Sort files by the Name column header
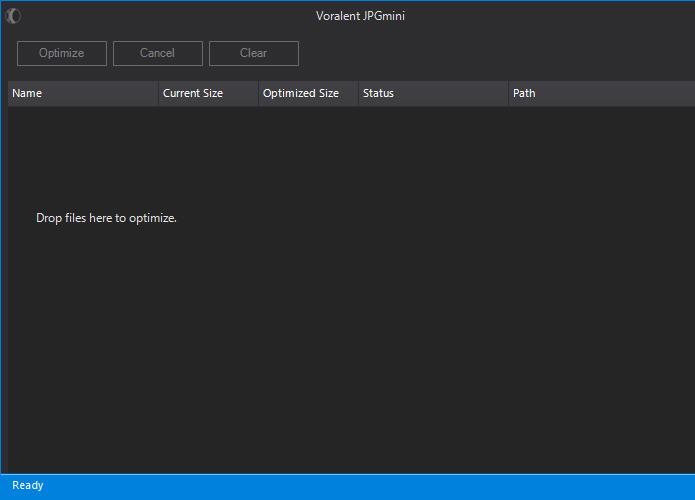 point(27,93)
